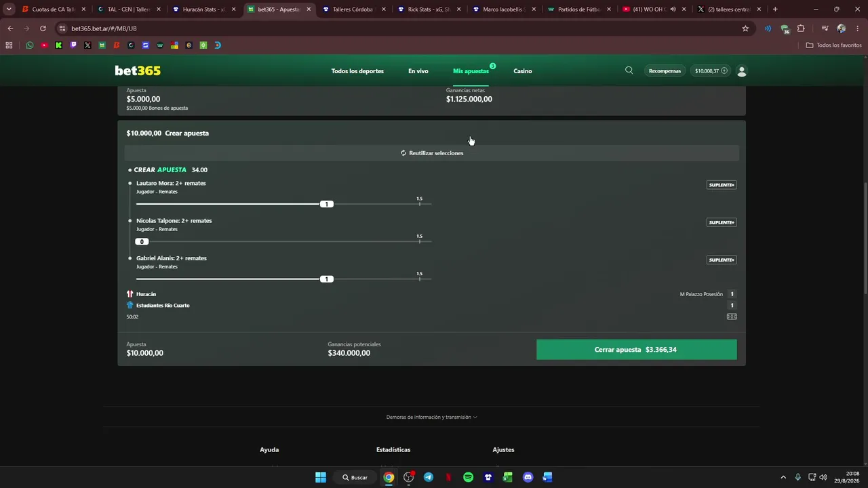Click the bet365 logo
Viewport: 868px width, 488px height.
(x=138, y=70)
